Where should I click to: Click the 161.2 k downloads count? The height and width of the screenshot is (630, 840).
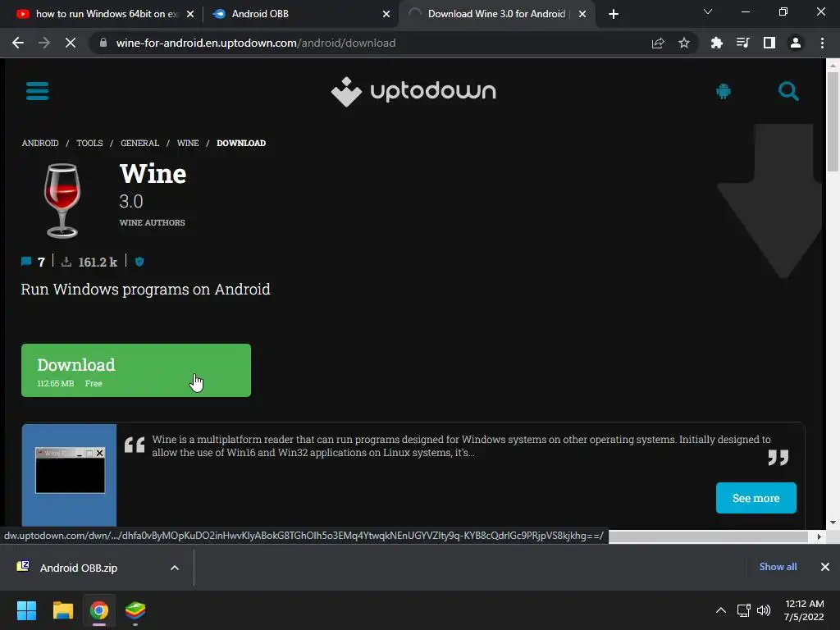coord(98,262)
